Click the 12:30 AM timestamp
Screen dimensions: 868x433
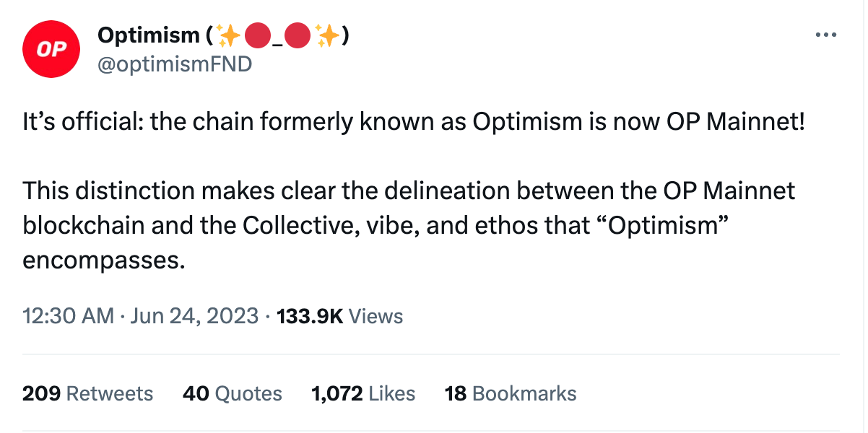[x=68, y=316]
